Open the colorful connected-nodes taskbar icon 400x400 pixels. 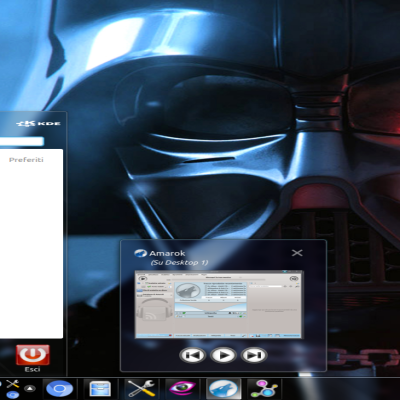pyautogui.click(x=264, y=389)
